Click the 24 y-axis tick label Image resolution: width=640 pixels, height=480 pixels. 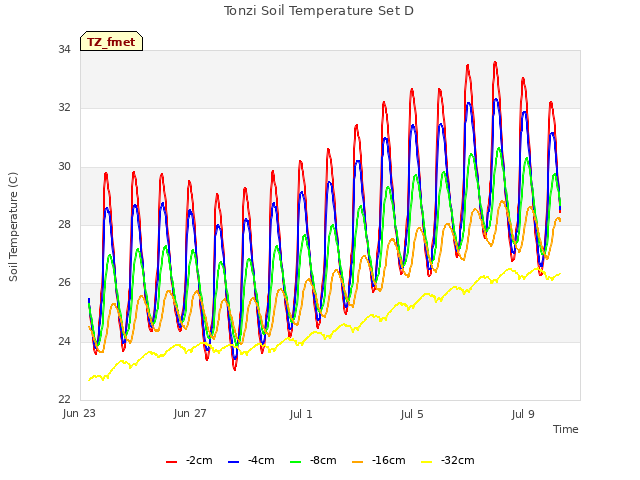tap(64, 341)
